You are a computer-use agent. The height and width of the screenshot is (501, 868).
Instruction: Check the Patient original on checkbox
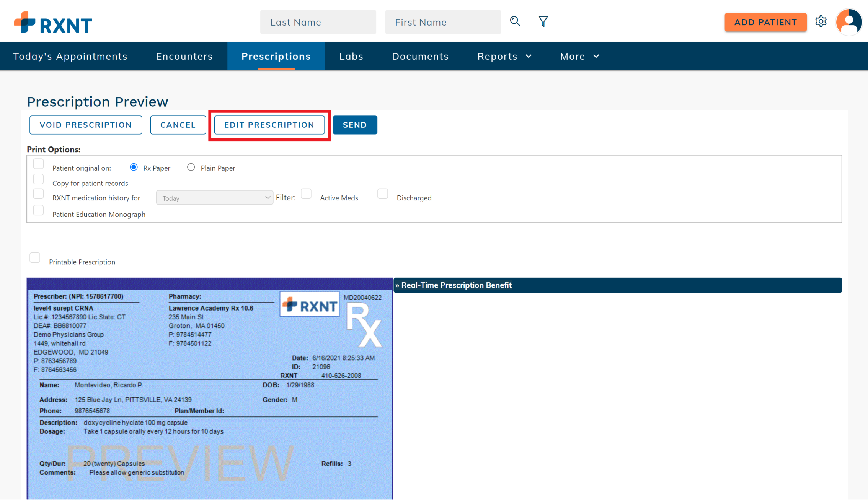click(38, 164)
